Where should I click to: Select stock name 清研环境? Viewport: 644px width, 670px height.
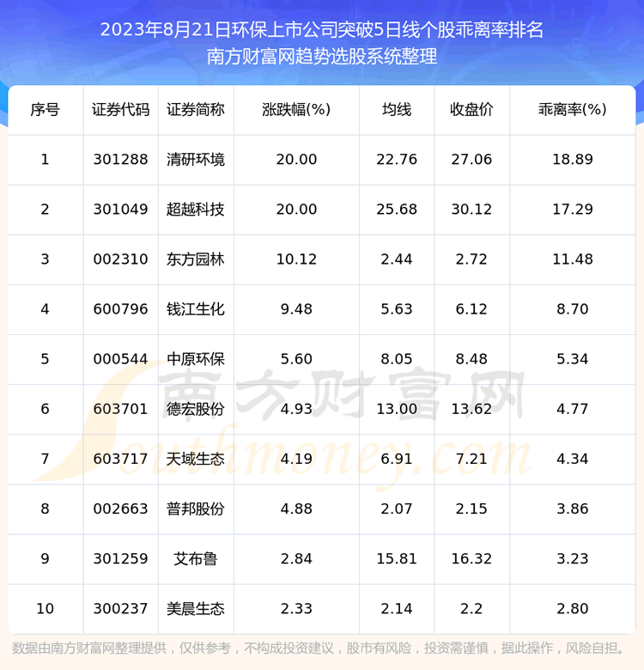pos(196,160)
